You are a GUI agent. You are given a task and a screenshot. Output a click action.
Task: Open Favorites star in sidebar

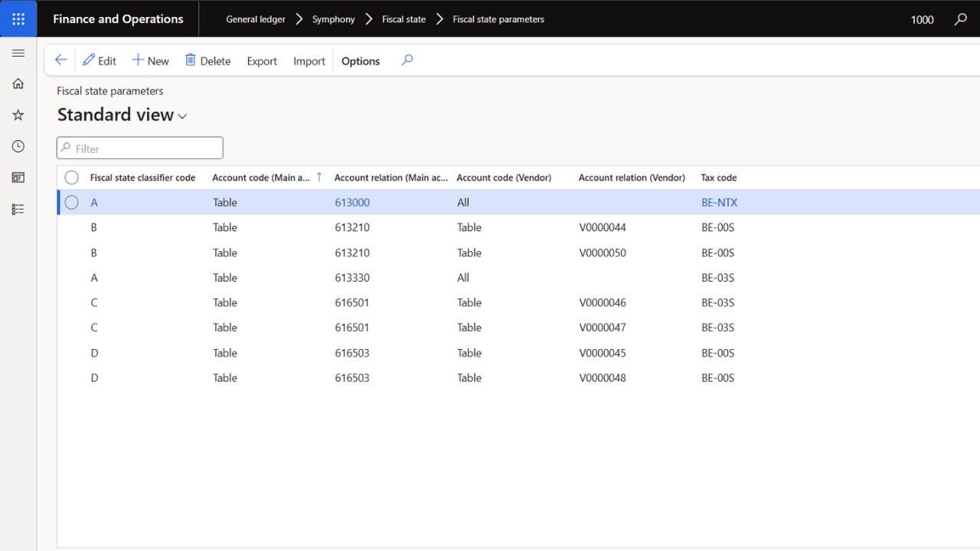[x=18, y=115]
